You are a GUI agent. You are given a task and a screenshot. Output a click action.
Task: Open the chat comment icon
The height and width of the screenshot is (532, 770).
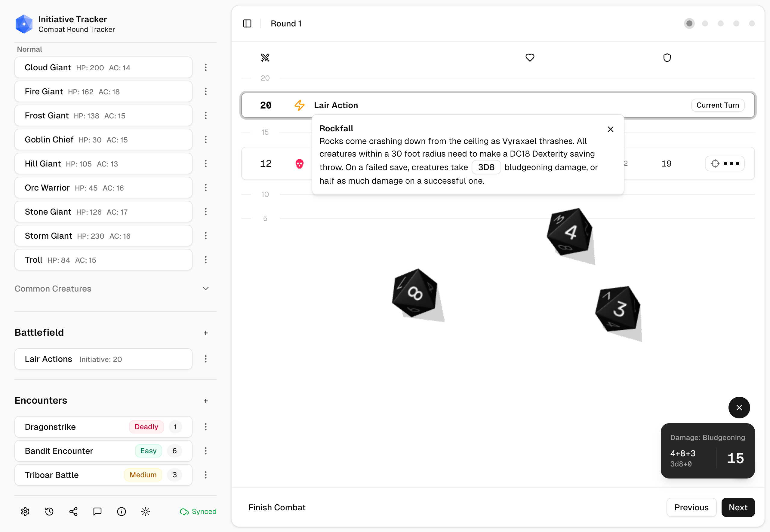(97, 511)
